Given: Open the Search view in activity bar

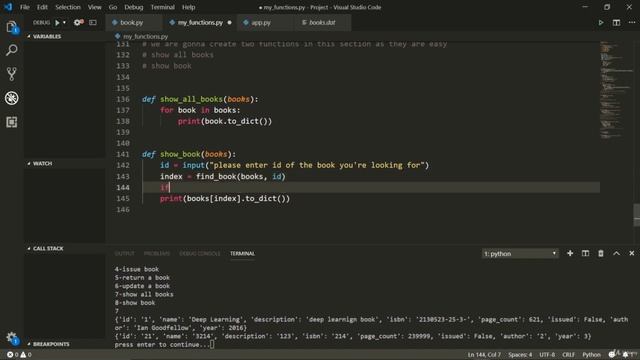Looking at the screenshot, I should pyautogui.click(x=11, y=50).
